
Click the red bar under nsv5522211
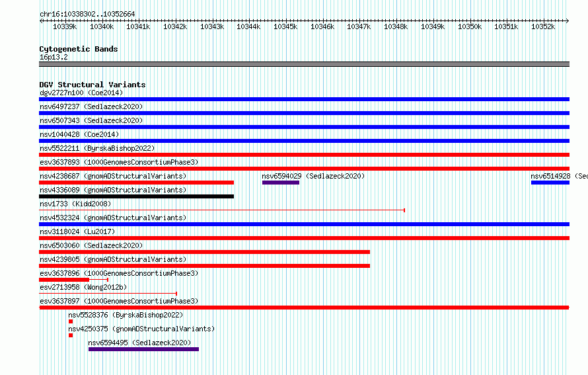click(x=304, y=155)
